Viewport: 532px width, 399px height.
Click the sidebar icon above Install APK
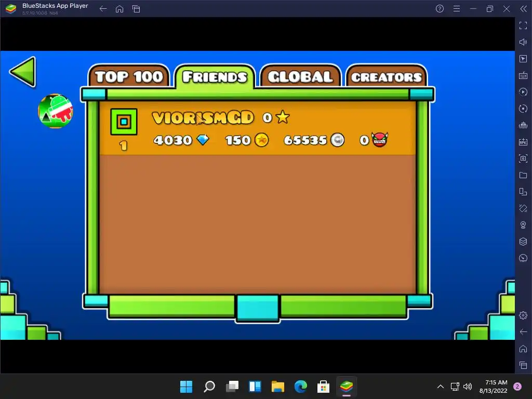(x=523, y=125)
